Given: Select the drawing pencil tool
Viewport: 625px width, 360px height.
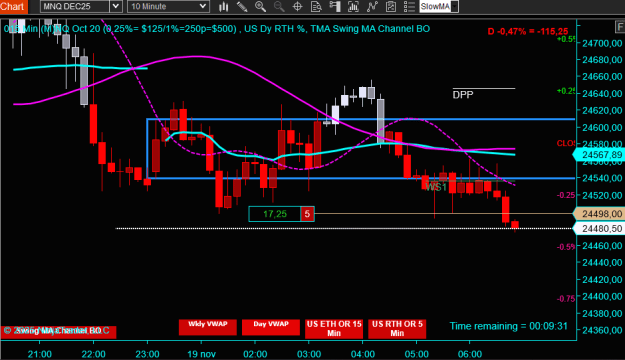Looking at the screenshot, I should pyautogui.click(x=242, y=6).
